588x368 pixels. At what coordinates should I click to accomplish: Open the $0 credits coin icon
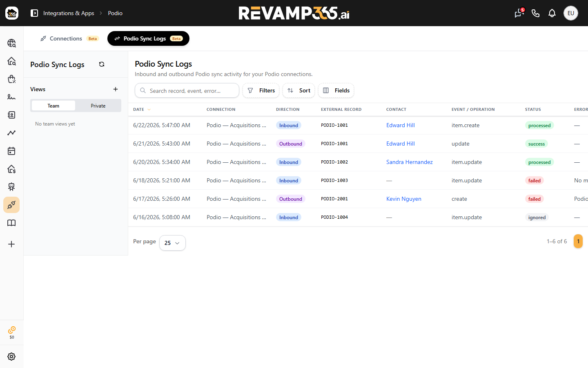[12, 332]
